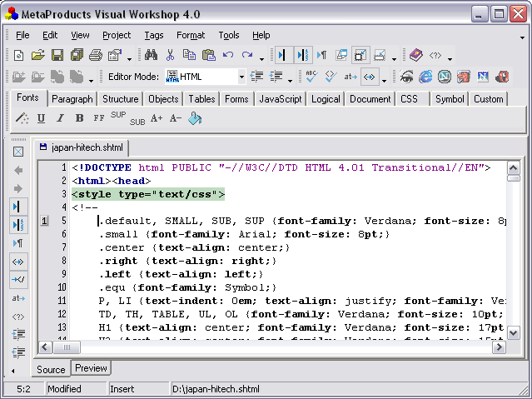The image size is (532, 399).
Task: Click the Print icon in toolbar
Action: (96, 56)
